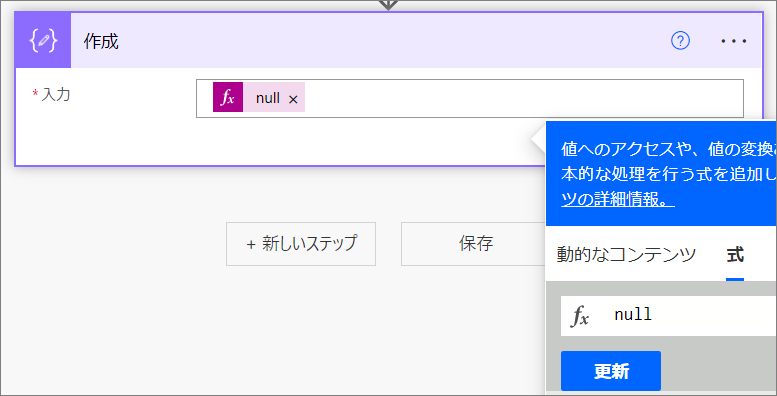Open help for the 作成 action
This screenshot has height=396, width=777.
pyautogui.click(x=680, y=41)
